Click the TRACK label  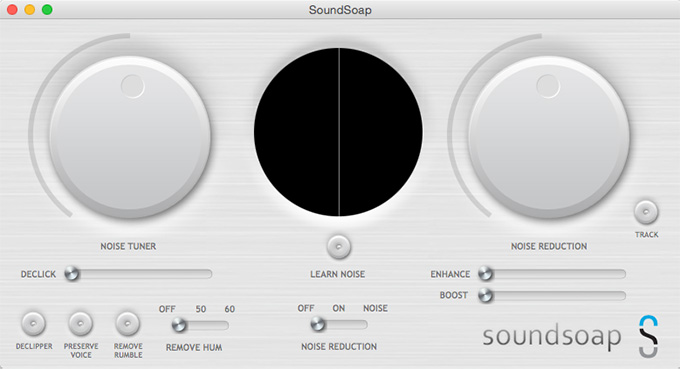[647, 235]
